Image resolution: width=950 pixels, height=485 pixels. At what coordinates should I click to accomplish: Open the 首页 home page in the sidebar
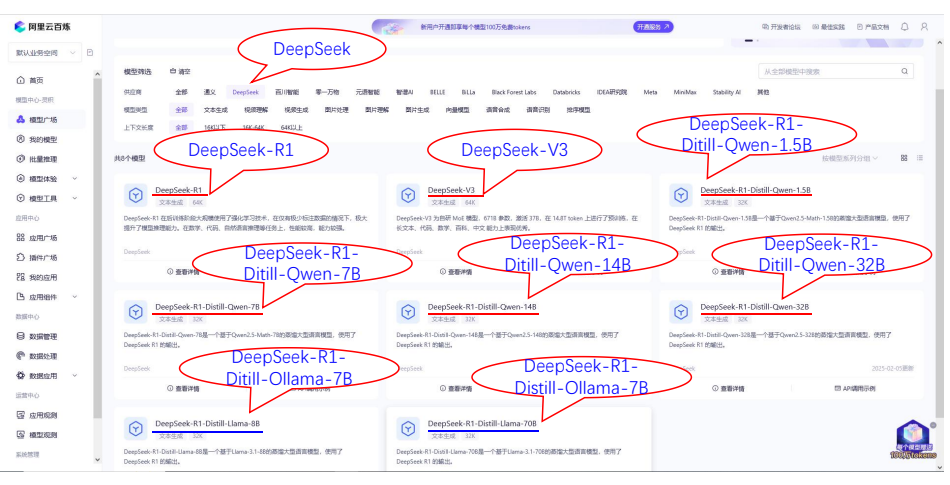coord(36,80)
